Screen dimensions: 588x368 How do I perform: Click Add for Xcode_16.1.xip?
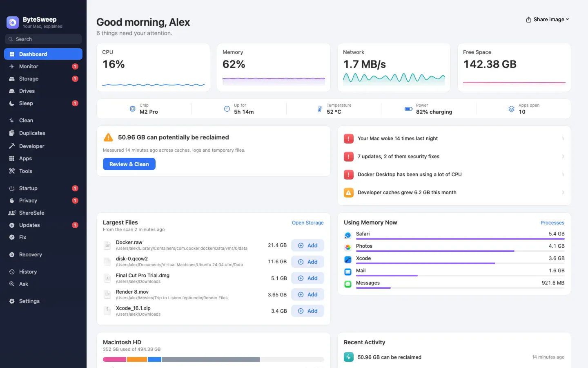[x=307, y=311]
